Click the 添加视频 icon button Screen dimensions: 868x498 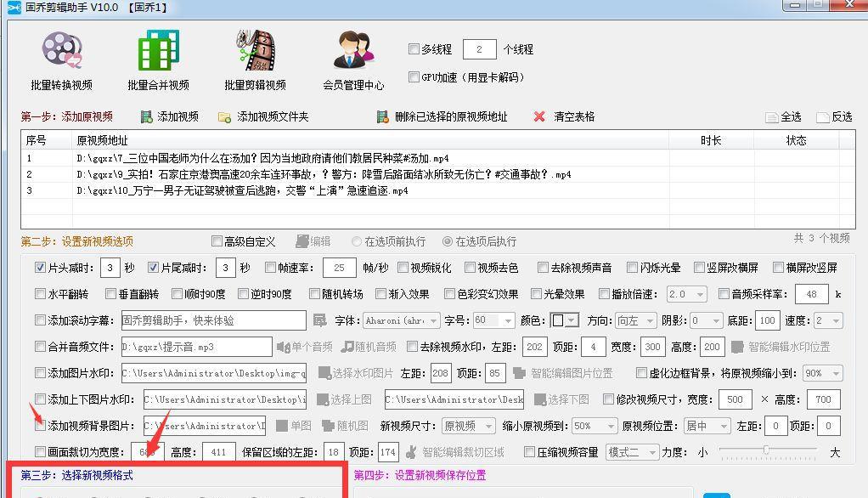[x=146, y=116]
